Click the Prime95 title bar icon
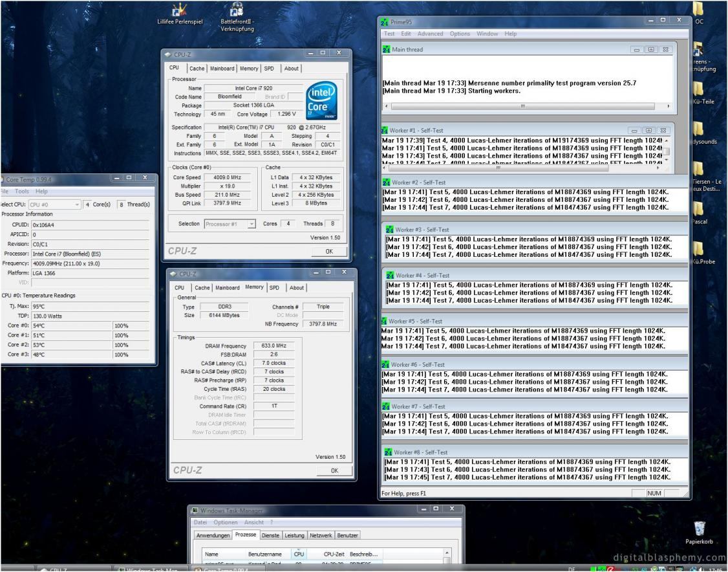This screenshot has height=572, width=728. (x=385, y=22)
